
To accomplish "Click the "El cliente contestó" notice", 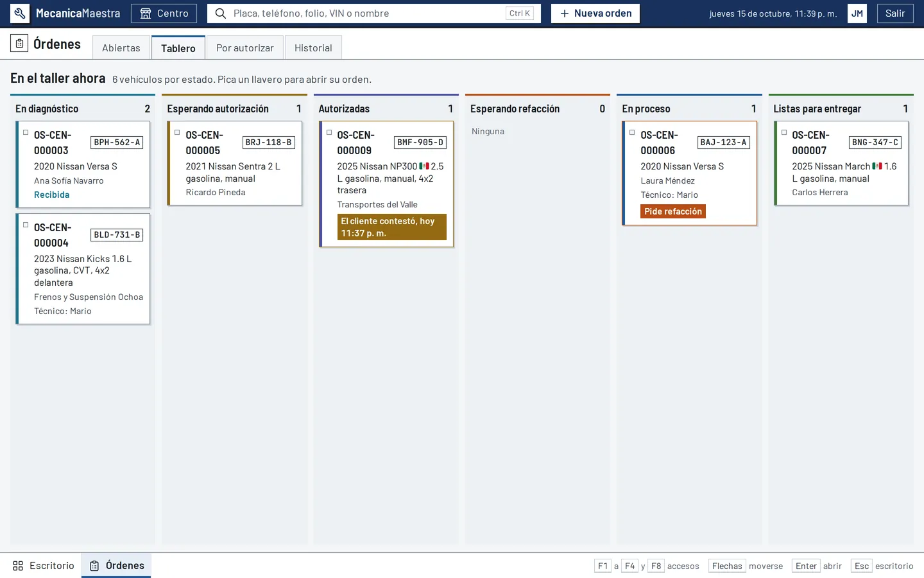I will coord(392,227).
